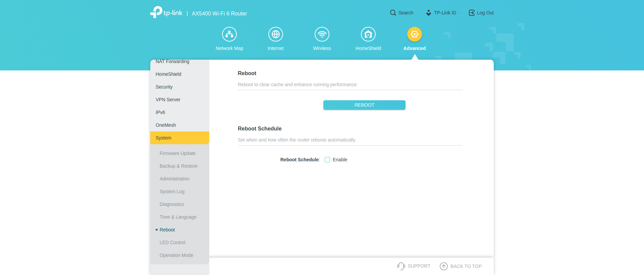Click the Back to Top arrow icon
Screen dimensions: 644x275
444,266
